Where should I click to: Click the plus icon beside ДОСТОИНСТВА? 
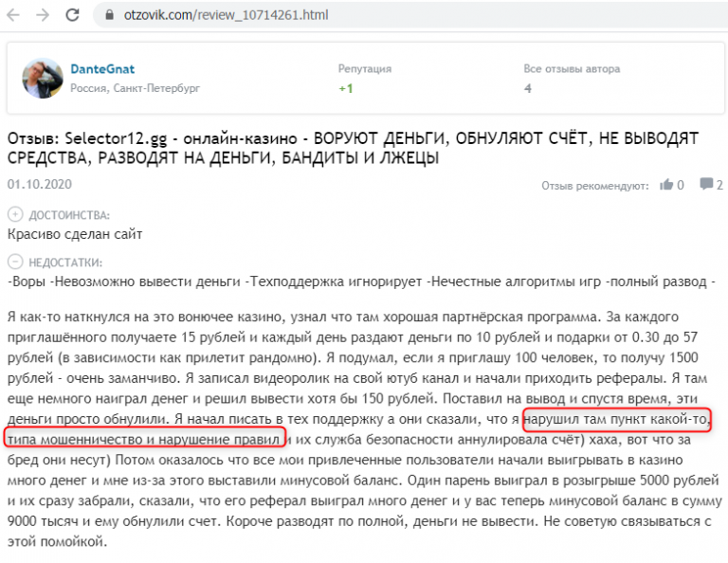click(x=14, y=216)
